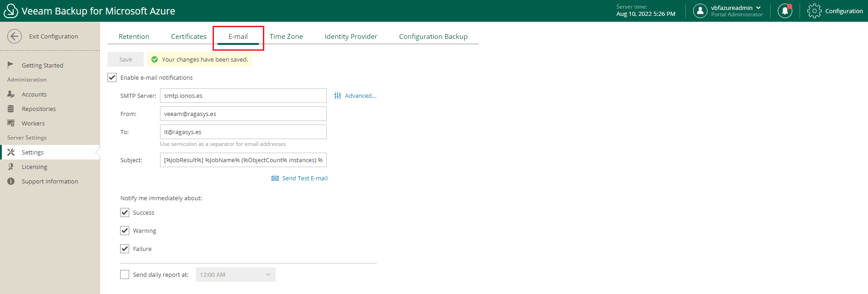Click the Repositories database icon
The width and height of the screenshot is (868, 294).
(10, 109)
